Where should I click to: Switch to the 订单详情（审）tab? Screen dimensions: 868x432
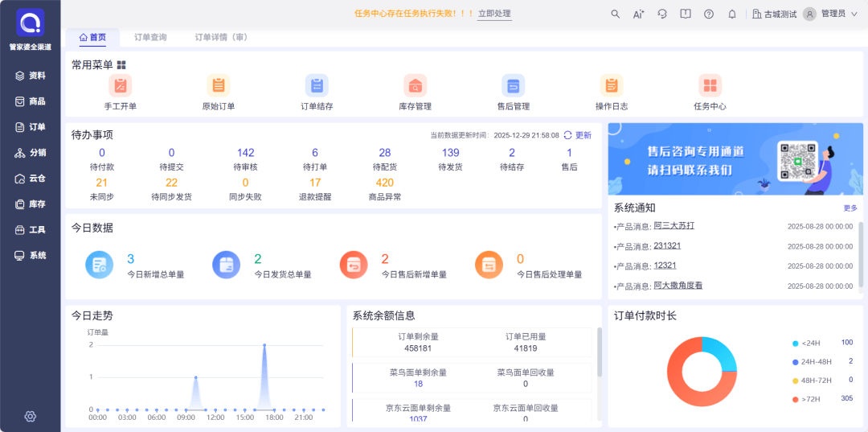tap(221, 38)
